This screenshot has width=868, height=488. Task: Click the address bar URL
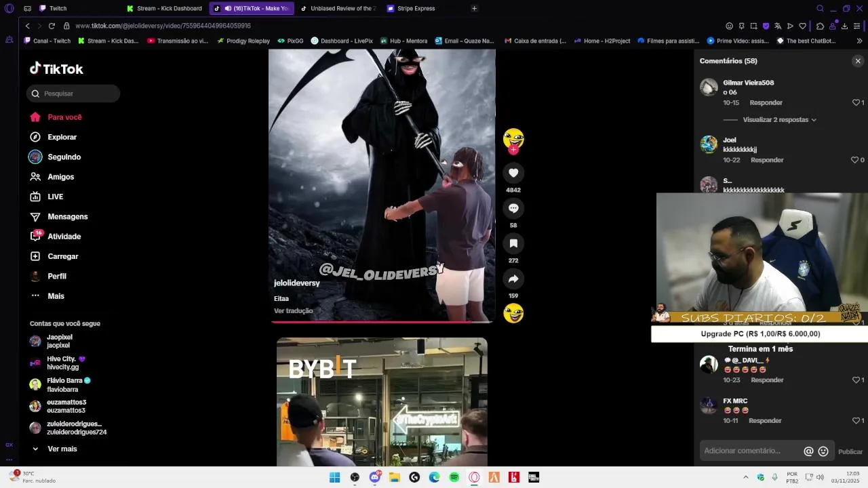click(163, 26)
